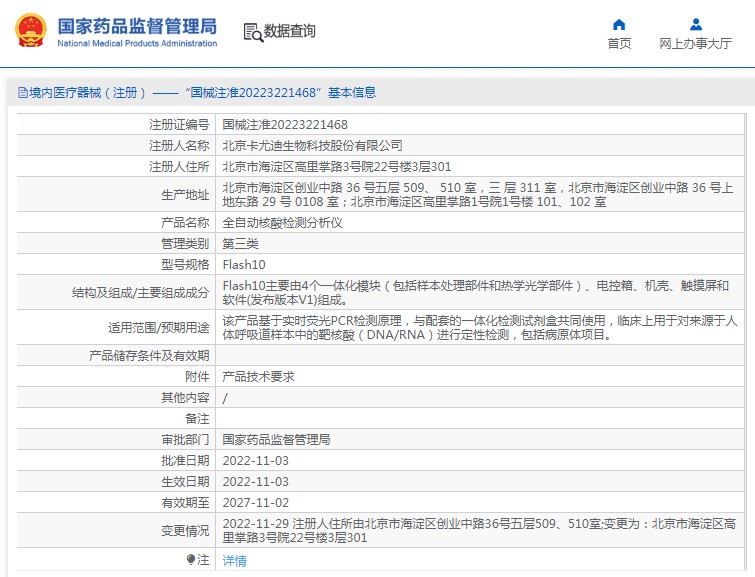Click the 注册人住所 row label

(179, 167)
